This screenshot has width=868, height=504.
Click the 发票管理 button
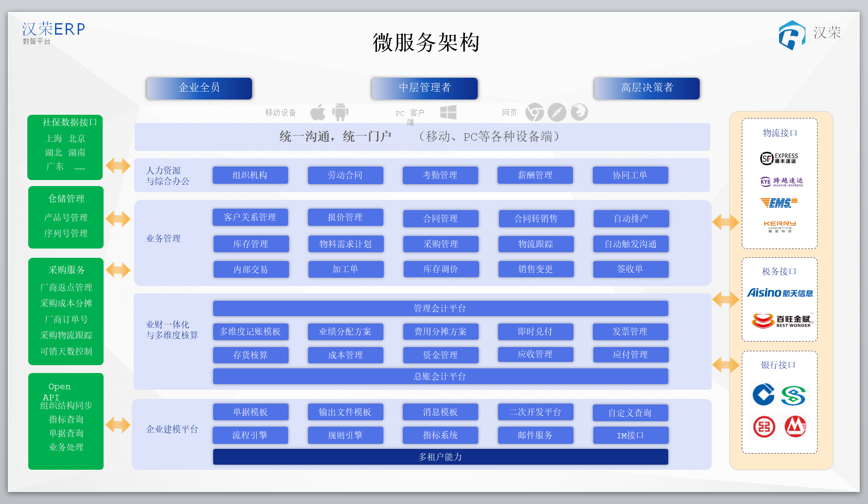[x=630, y=332]
